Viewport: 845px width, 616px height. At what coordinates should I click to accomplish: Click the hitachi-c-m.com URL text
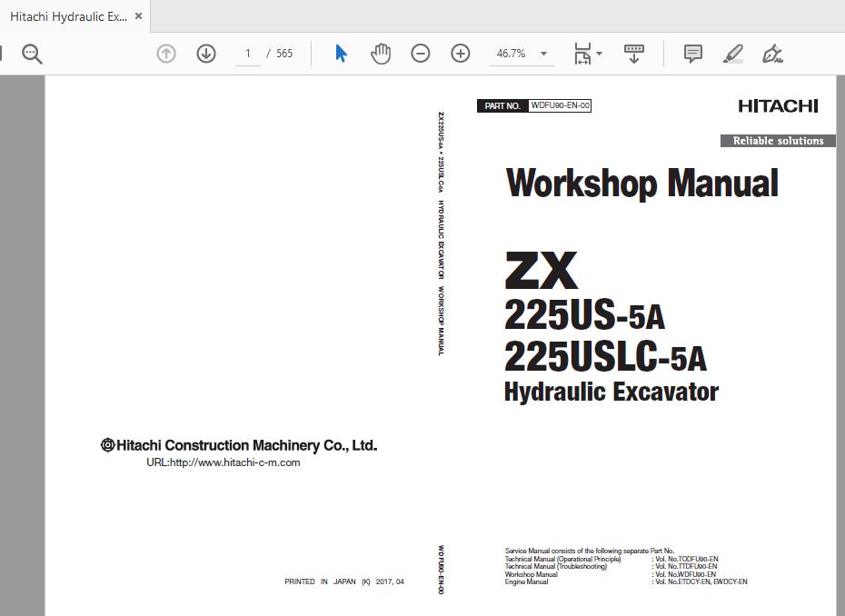[x=224, y=462]
